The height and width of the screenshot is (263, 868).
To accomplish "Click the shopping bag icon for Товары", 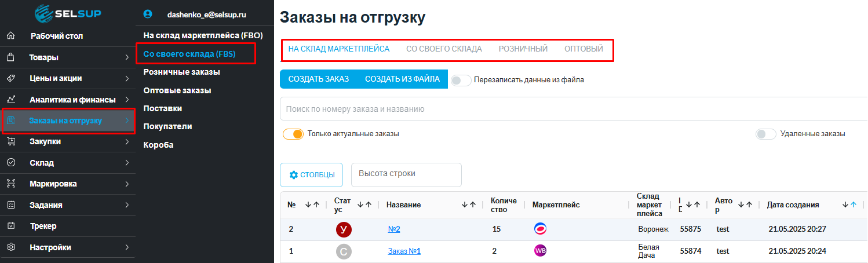I will [10, 57].
